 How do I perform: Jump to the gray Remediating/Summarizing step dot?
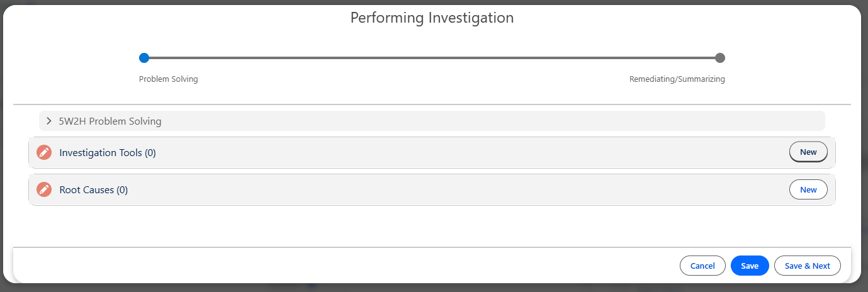(720, 58)
